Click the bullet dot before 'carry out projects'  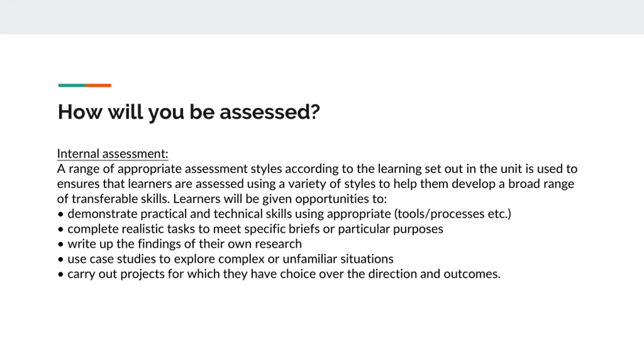pos(60,275)
